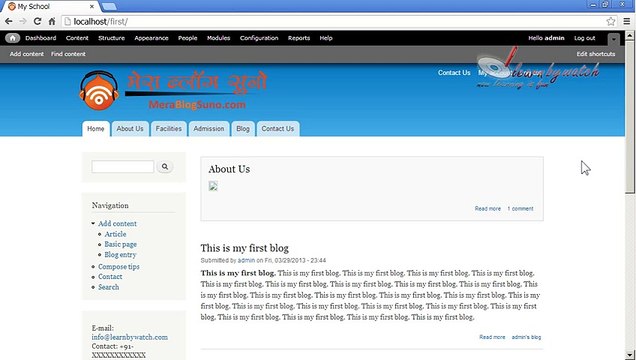The image size is (636, 360).
Task: Close the My School tab
Action: [92, 6]
